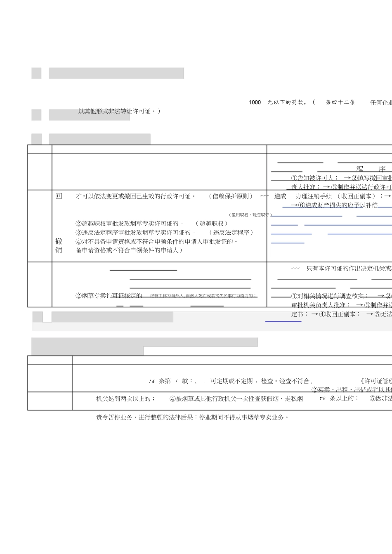Click the note '(超越职权)'
The image size is (392, 554).
tap(212, 224)
